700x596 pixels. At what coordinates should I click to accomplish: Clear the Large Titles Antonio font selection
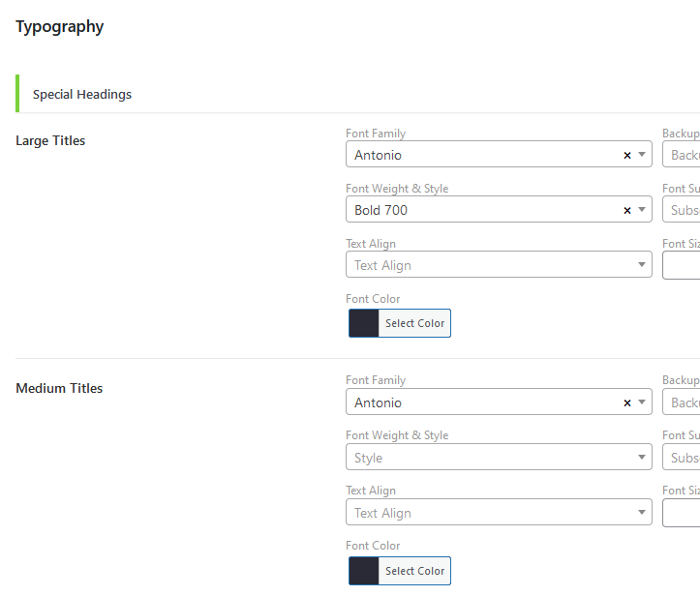[626, 155]
